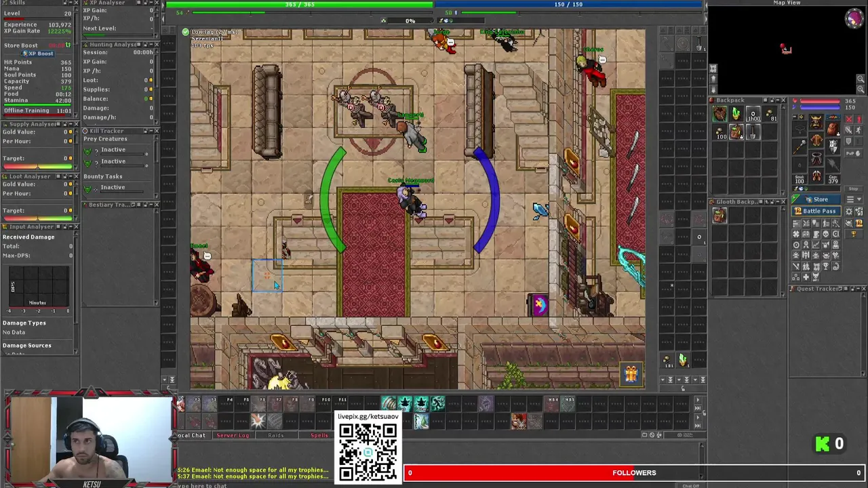868x488 pixels.
Task: Toggle the running figure chase mode
Action: click(859, 130)
